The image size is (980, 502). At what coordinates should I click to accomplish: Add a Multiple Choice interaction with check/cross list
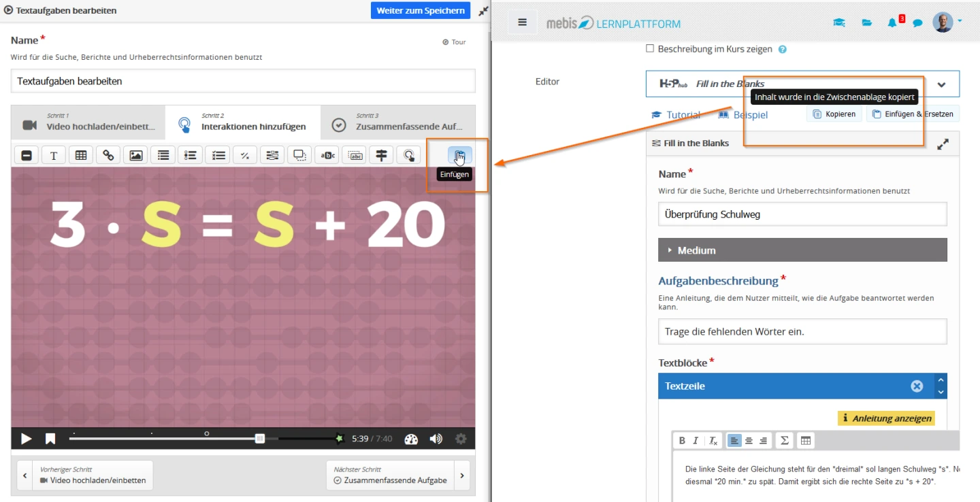tap(218, 155)
